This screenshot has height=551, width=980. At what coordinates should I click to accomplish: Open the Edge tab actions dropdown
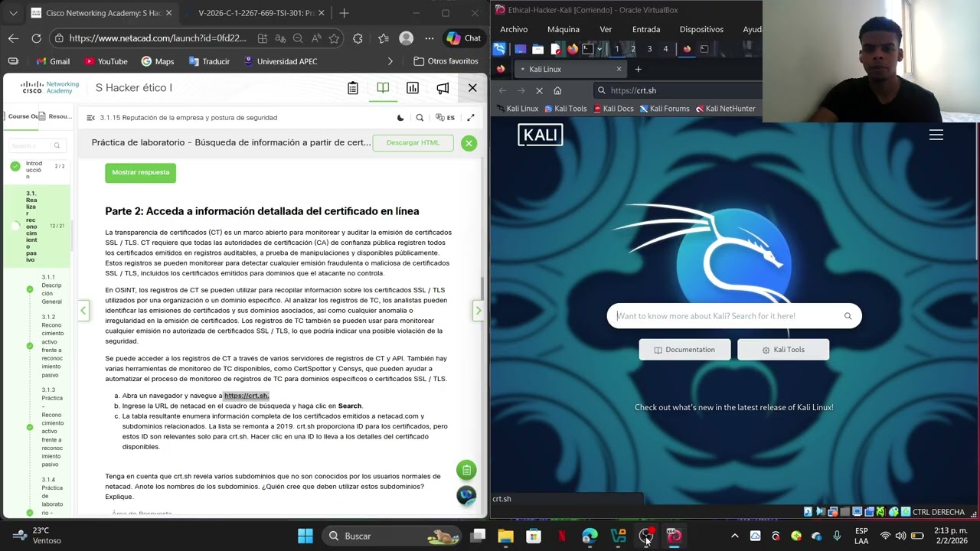13,13
